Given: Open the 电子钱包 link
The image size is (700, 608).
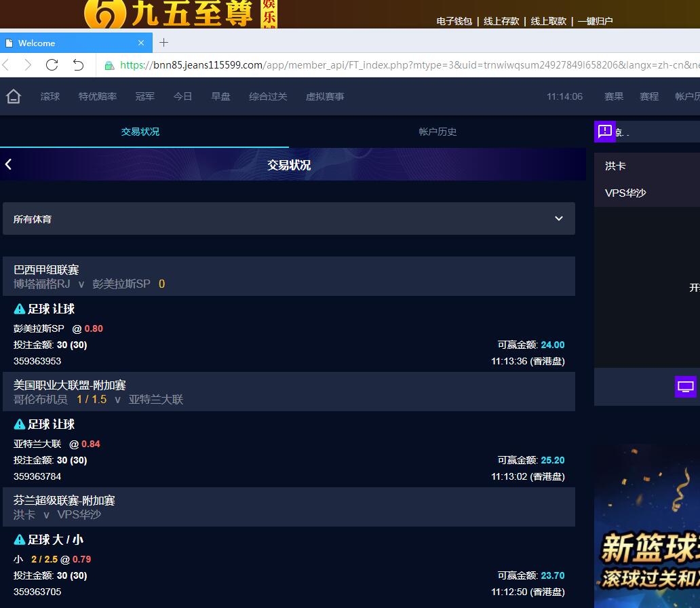Looking at the screenshot, I should [x=454, y=21].
